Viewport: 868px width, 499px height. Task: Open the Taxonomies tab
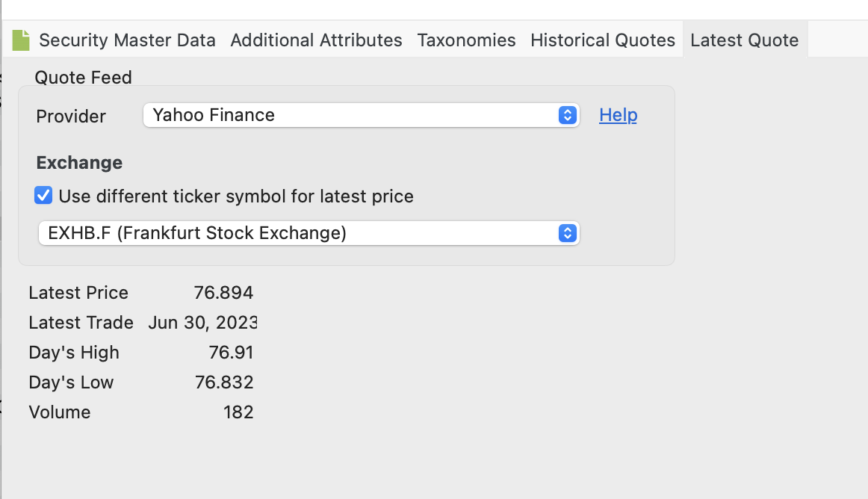pyautogui.click(x=466, y=40)
